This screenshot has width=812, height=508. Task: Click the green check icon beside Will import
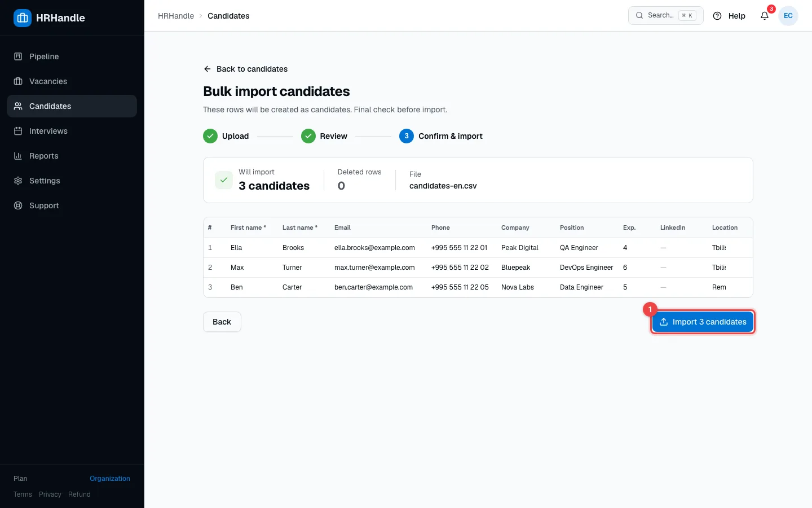tap(224, 180)
